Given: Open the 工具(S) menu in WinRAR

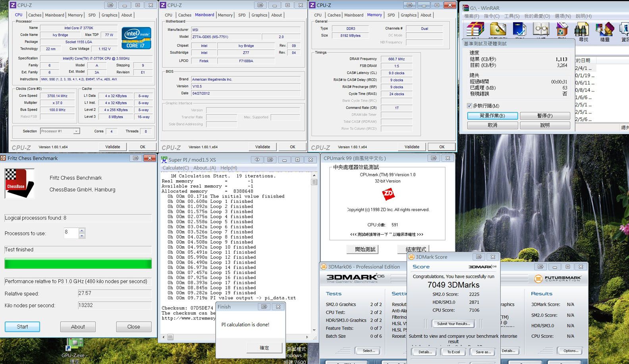Looking at the screenshot, I should tap(512, 16).
